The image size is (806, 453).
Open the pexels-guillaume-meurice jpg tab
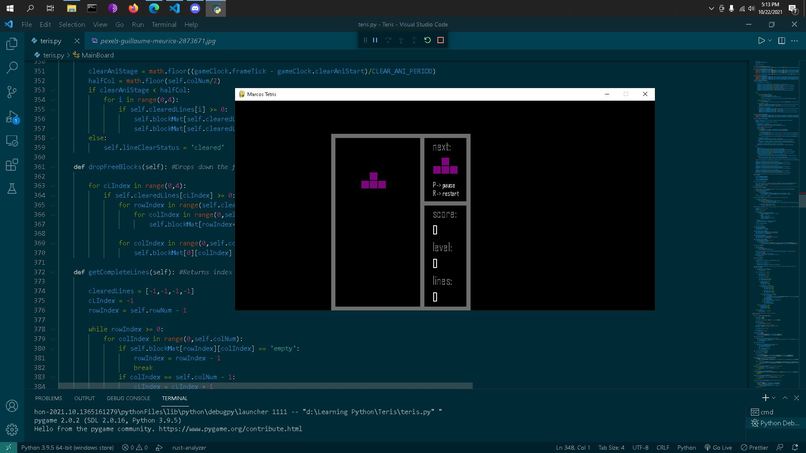[x=157, y=41]
